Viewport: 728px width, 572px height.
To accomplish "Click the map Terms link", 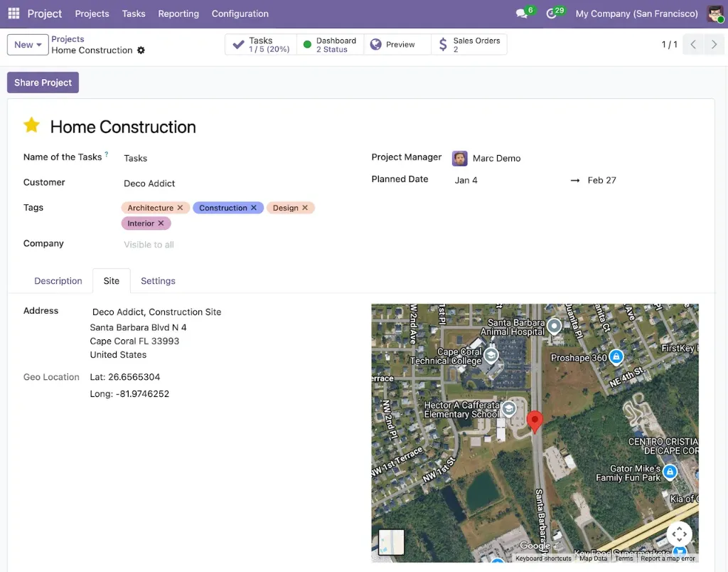I will tap(624, 558).
